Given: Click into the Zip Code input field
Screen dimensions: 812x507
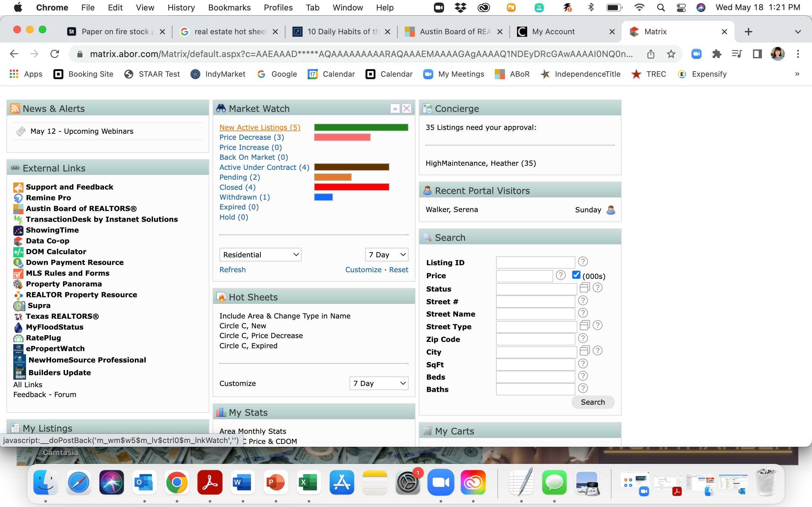Looking at the screenshot, I should 535,339.
